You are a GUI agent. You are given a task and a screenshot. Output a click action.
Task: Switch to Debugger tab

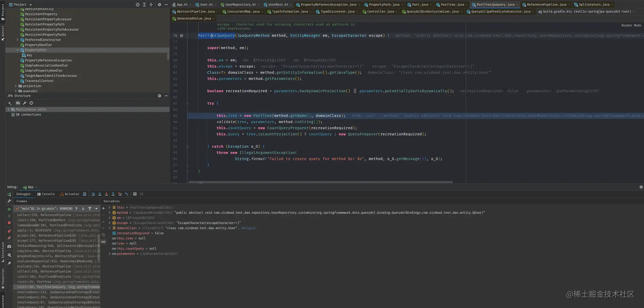[23, 194]
